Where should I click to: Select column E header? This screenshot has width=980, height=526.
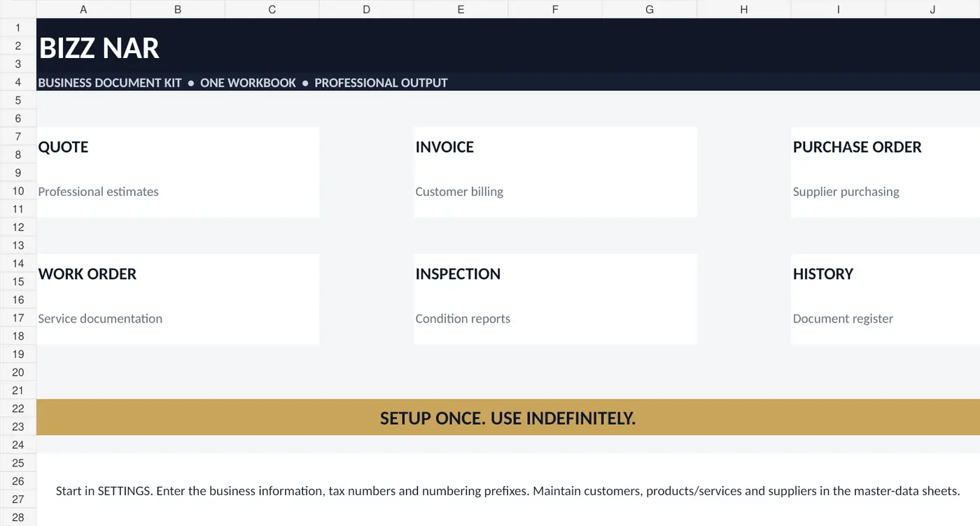tap(461, 9)
